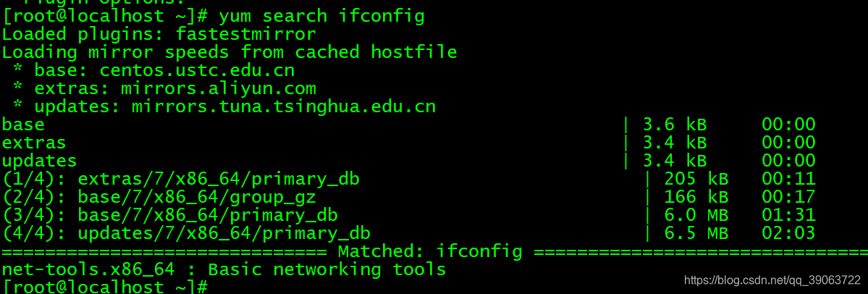Click the 'Loading mirror speeds from cached hostfile' line
Image resolution: width=868 pixels, height=294 pixels.
(229, 53)
